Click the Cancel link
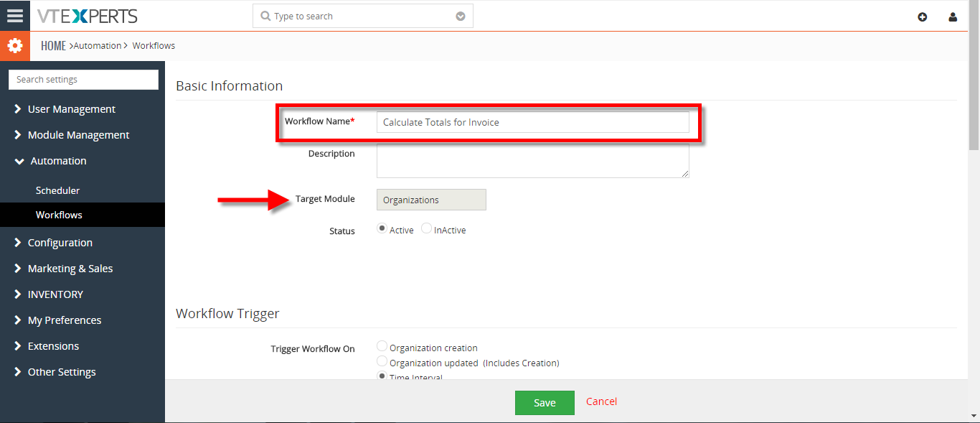Viewport: 980px width, 423px height. pyautogui.click(x=601, y=401)
